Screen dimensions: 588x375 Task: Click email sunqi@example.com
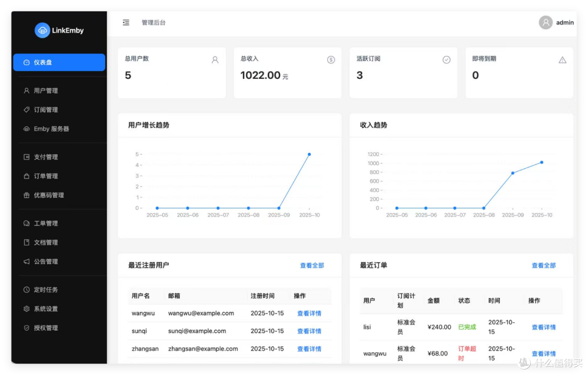pyautogui.click(x=197, y=331)
